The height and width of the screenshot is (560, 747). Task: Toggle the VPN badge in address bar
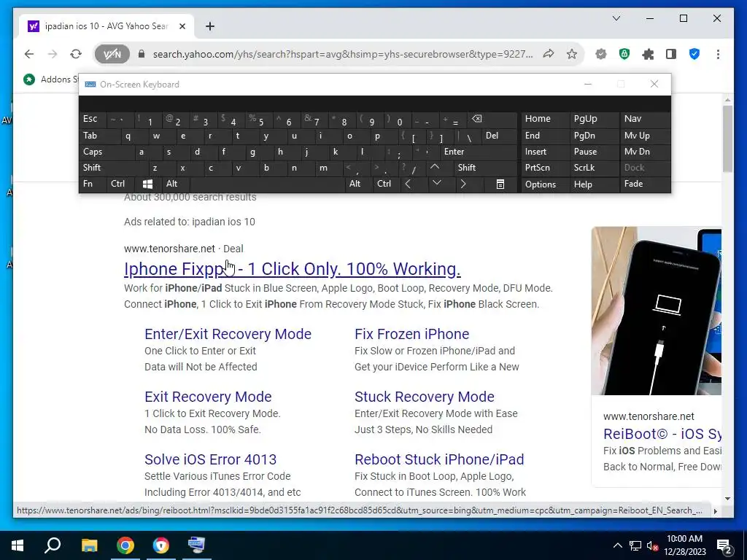[112, 54]
